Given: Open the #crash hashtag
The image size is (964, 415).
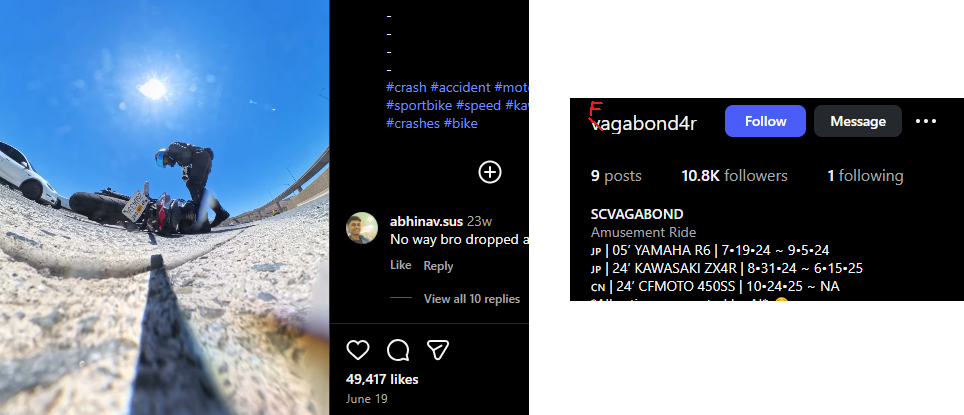Looking at the screenshot, I should point(406,87).
